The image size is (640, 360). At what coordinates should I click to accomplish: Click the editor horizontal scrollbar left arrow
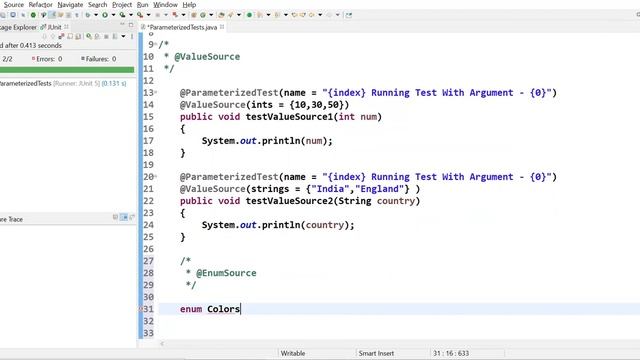coord(162,344)
